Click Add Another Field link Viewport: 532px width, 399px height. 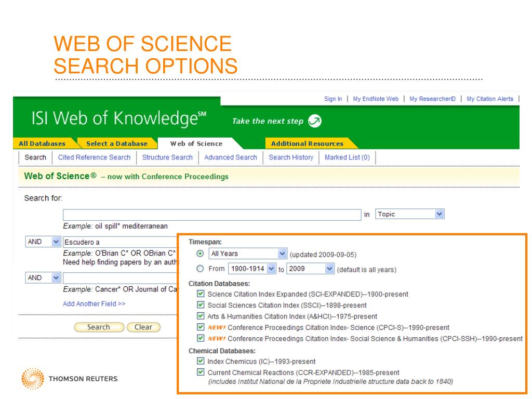[x=94, y=303]
